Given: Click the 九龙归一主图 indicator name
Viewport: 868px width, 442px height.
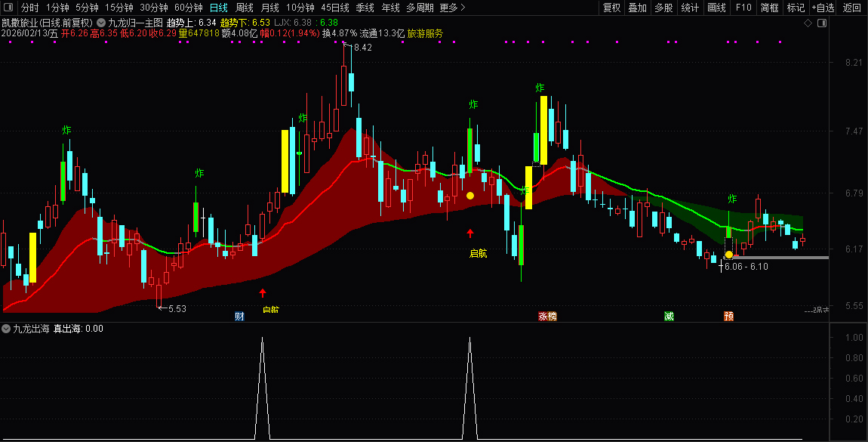Looking at the screenshot, I should click(136, 23).
